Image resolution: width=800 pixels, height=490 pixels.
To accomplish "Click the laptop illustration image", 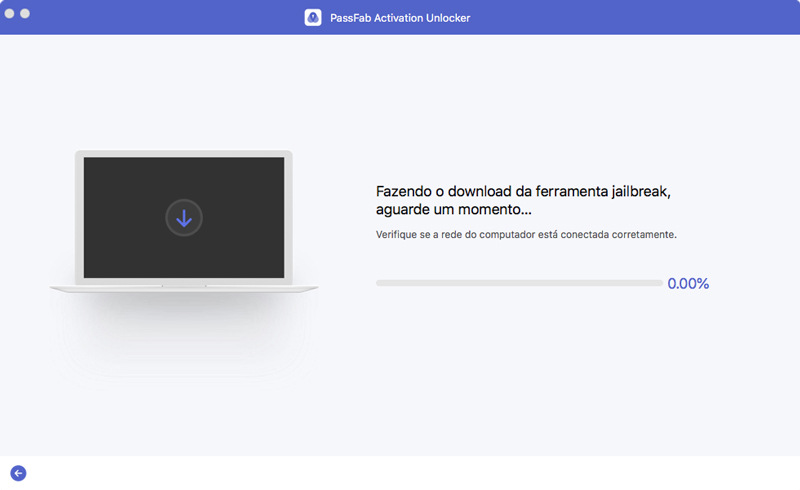I will (184, 222).
